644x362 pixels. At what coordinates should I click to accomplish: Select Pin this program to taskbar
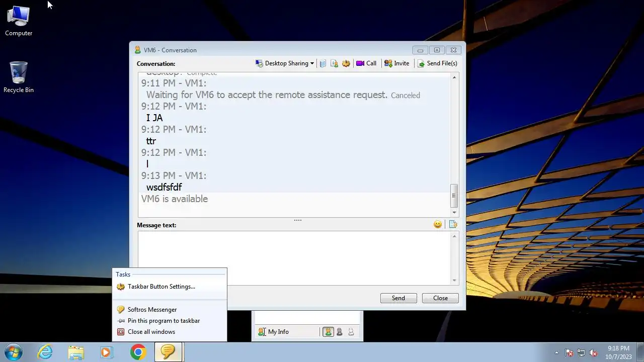170,321
